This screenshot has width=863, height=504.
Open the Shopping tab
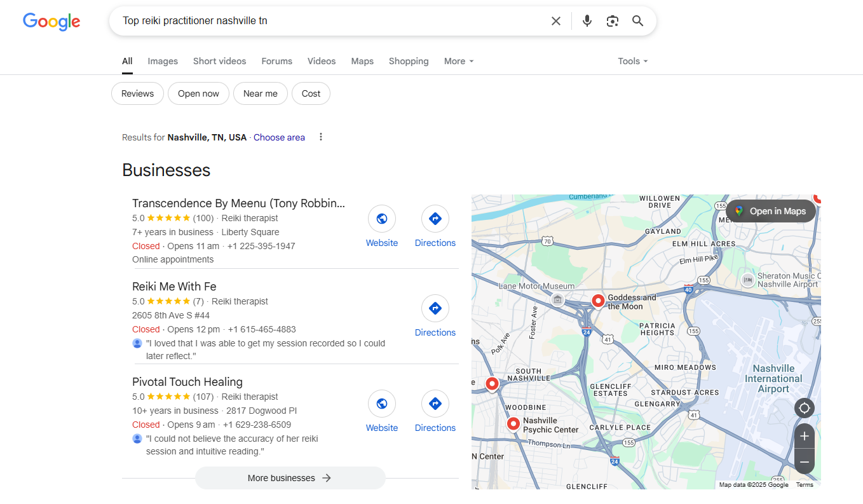pos(409,61)
